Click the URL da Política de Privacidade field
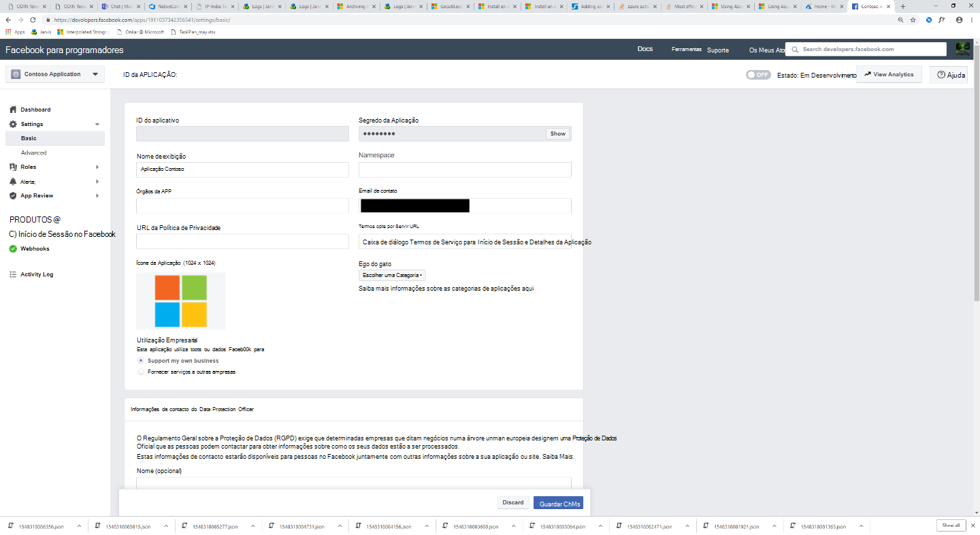980x535 pixels. [242, 242]
